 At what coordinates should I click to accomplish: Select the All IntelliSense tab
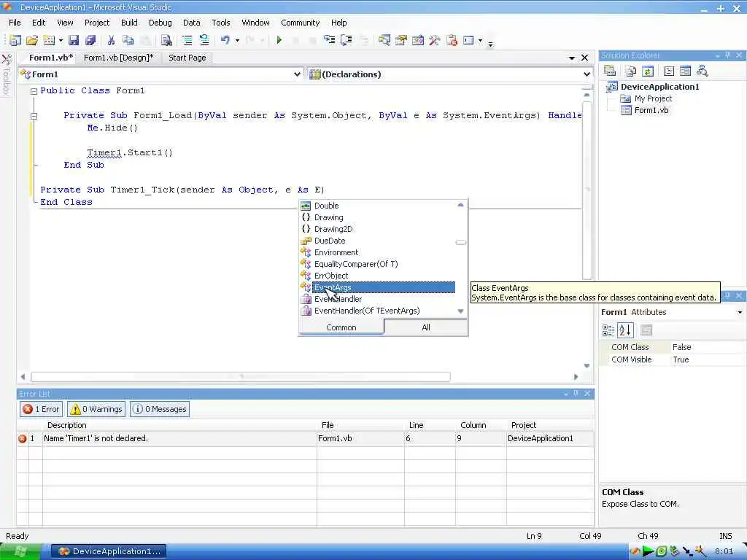tap(426, 327)
